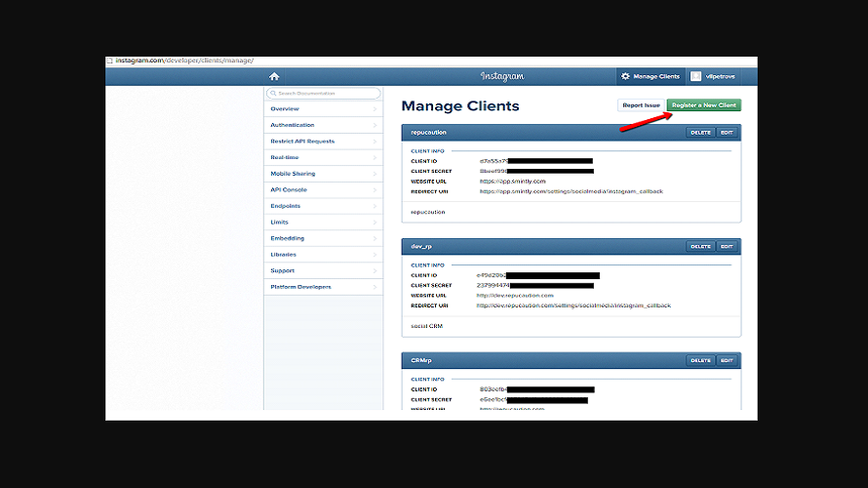
Task: Open the Embedding sidebar item
Action: click(323, 238)
